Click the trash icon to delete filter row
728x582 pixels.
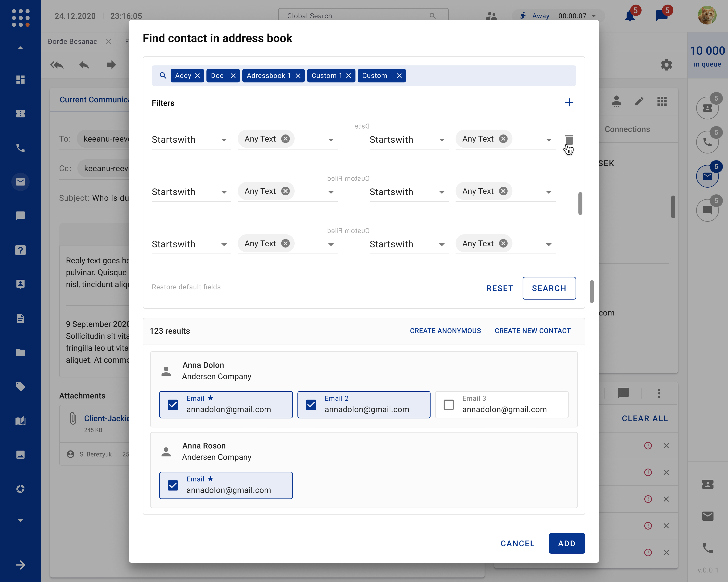click(569, 139)
